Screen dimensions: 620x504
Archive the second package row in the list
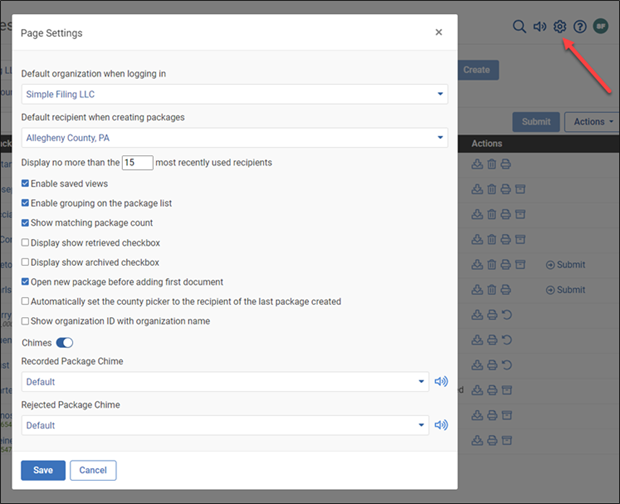tap(520, 189)
